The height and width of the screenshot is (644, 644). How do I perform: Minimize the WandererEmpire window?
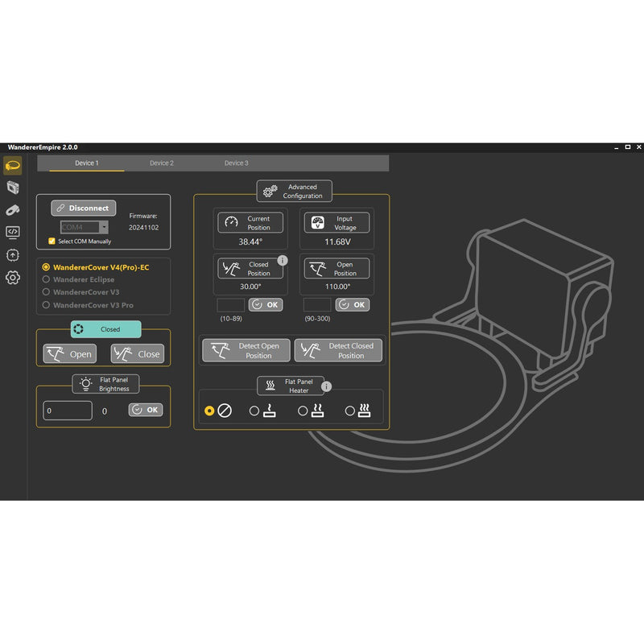(x=617, y=147)
